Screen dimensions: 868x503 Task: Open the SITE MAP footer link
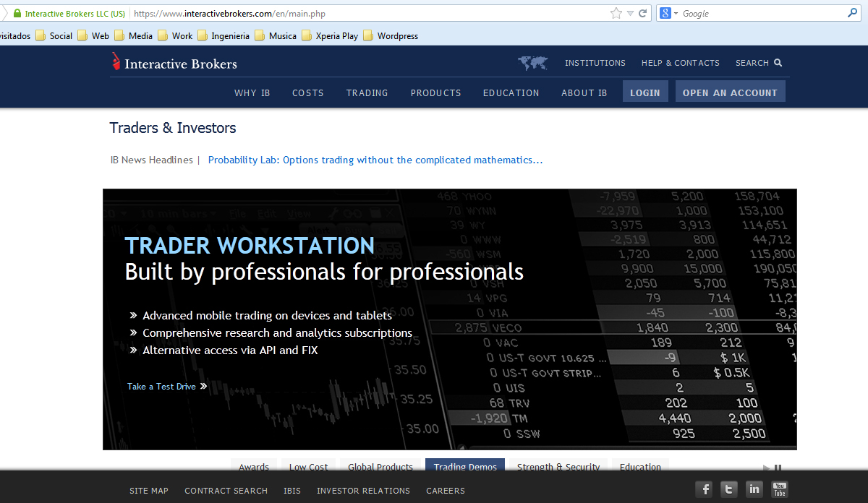coord(149,491)
